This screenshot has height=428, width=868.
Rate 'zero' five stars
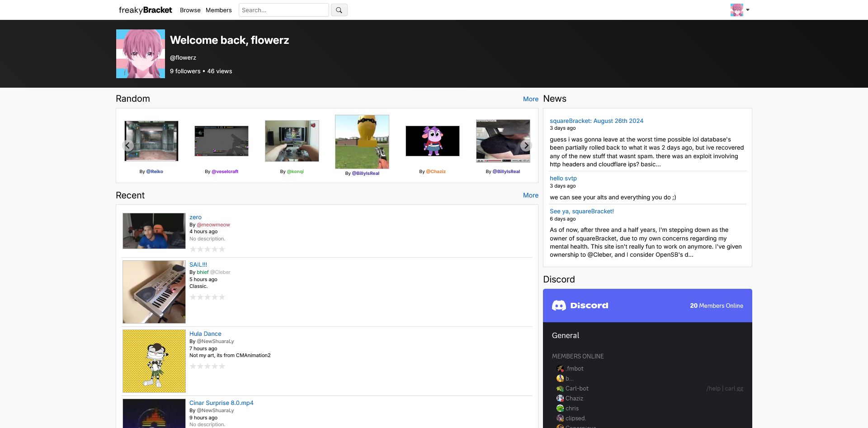coord(222,249)
